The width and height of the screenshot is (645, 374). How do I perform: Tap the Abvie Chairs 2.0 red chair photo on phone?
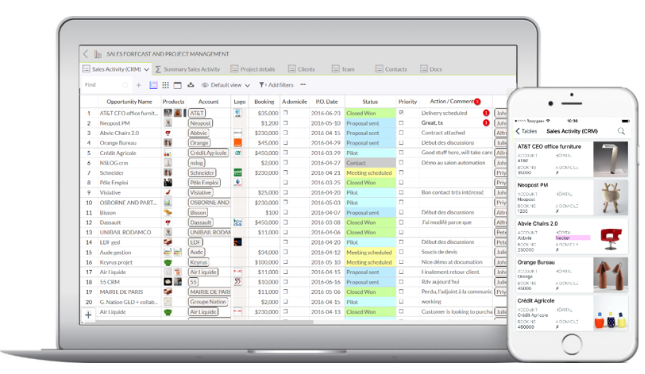point(610,236)
